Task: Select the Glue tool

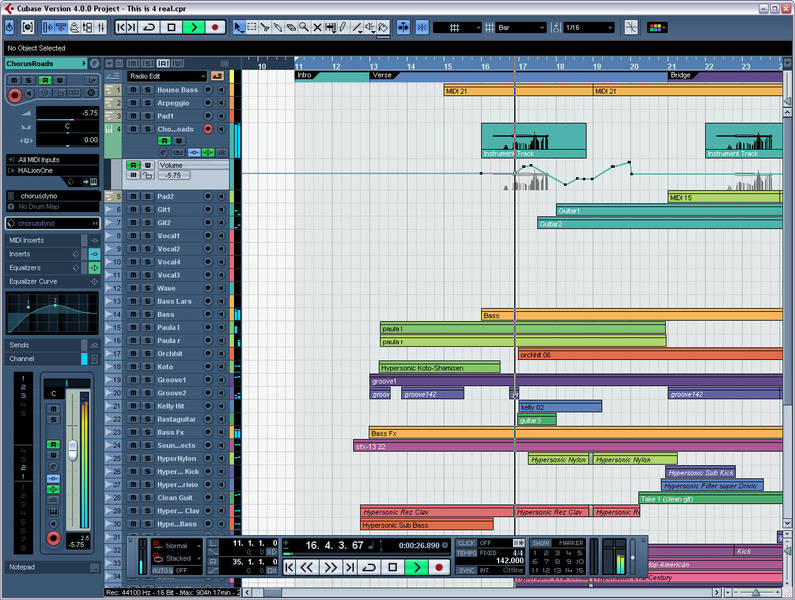Action: tap(278, 27)
